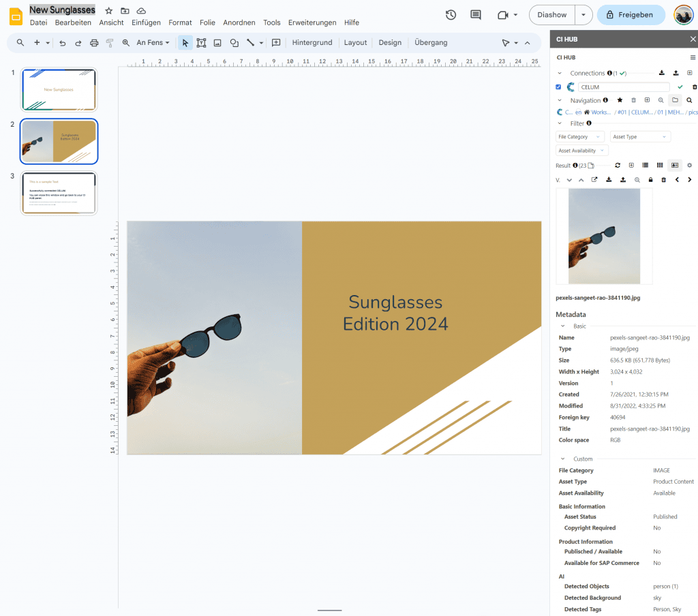Select the arrow selection tool

[185, 42]
